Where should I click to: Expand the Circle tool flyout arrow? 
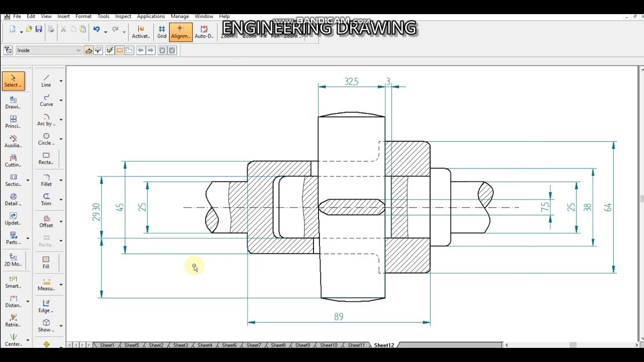(61, 139)
